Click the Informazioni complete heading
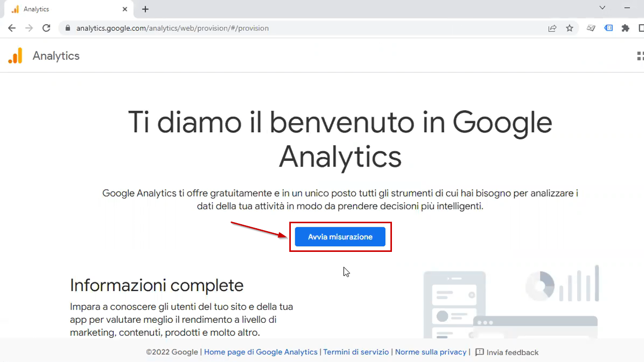Viewport: 644px width, 362px height. coord(156,285)
